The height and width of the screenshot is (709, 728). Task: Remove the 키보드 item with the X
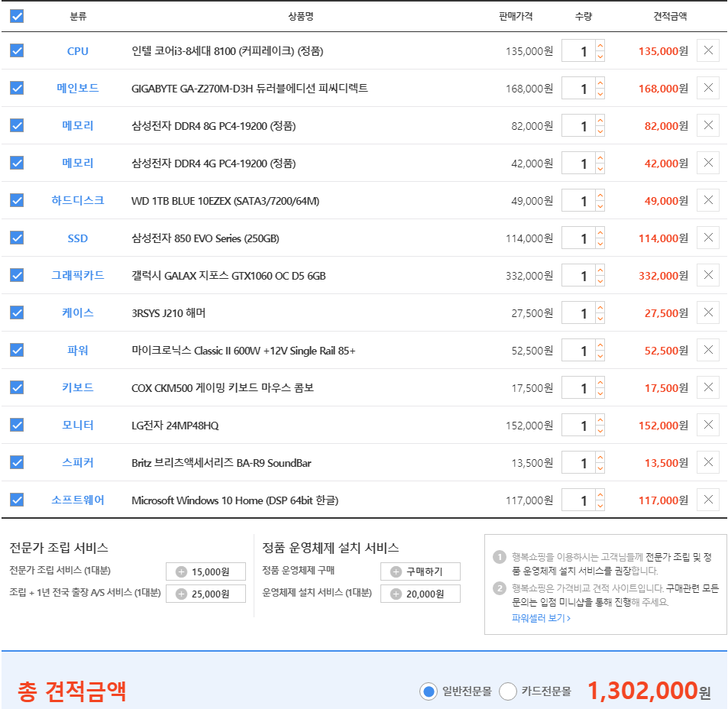click(x=708, y=387)
